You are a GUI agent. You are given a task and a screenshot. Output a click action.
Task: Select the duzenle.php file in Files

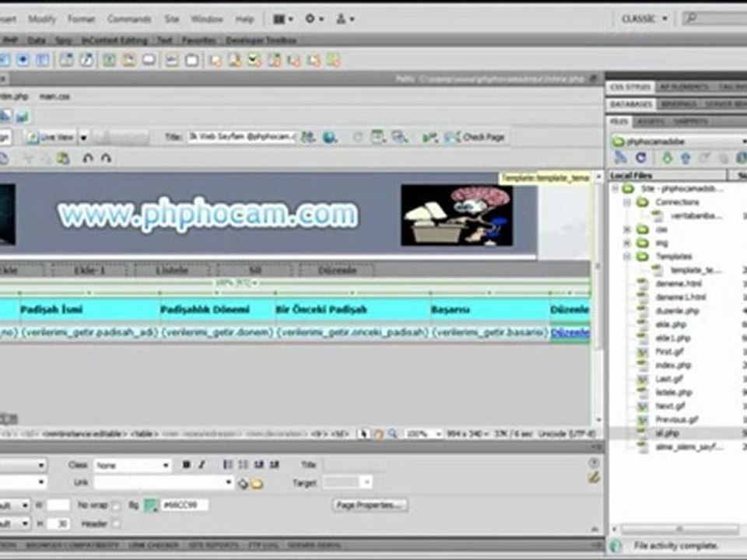pyautogui.click(x=676, y=311)
